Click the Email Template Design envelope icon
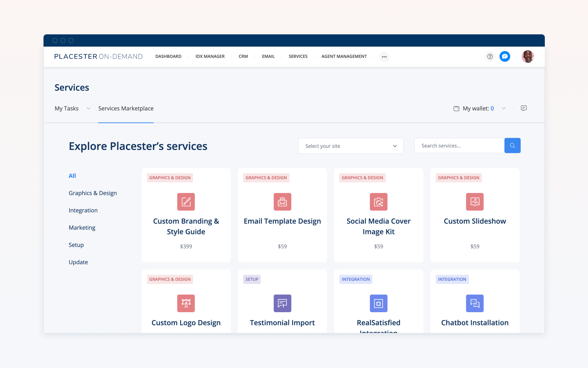The width and height of the screenshot is (588, 368). point(282,202)
